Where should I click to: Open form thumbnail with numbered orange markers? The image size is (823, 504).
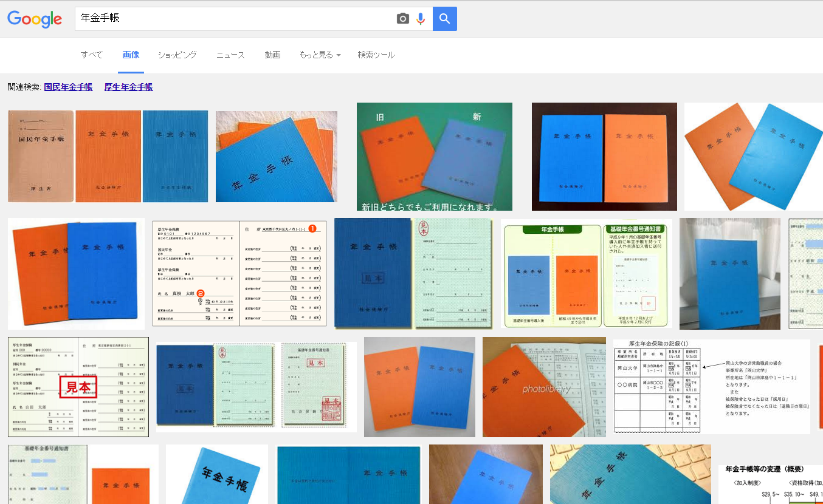[239, 273]
